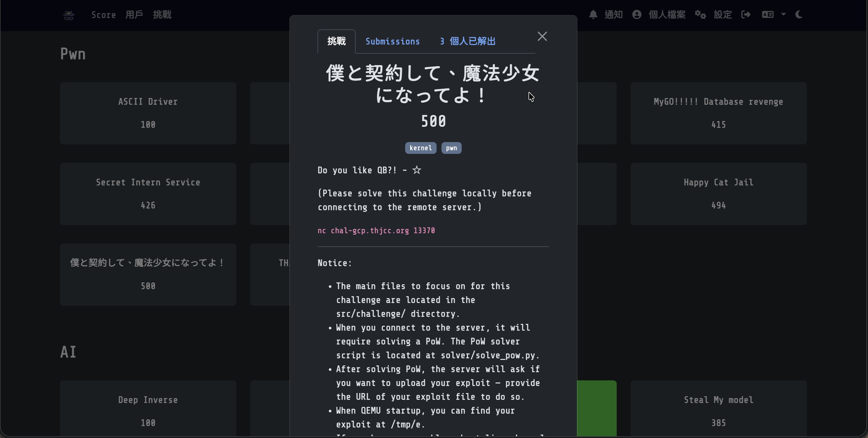Click the language switcher icon
Image resolution: width=868 pixels, height=438 pixels.
pos(768,14)
